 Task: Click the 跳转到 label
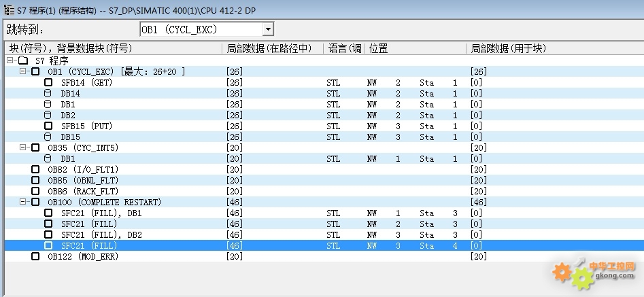pyautogui.click(x=25, y=29)
